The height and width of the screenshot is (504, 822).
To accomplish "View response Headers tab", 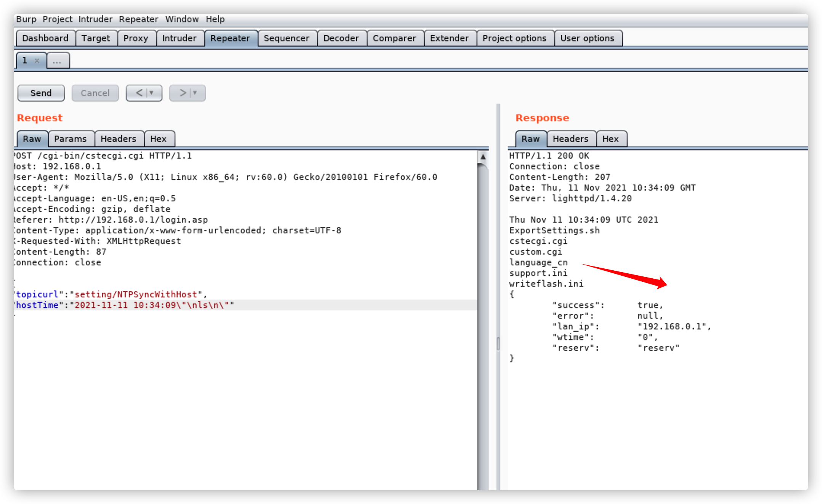I will 570,139.
